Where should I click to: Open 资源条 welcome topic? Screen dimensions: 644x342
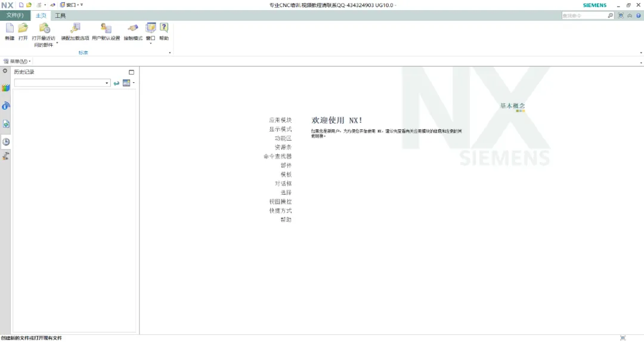[x=283, y=147]
